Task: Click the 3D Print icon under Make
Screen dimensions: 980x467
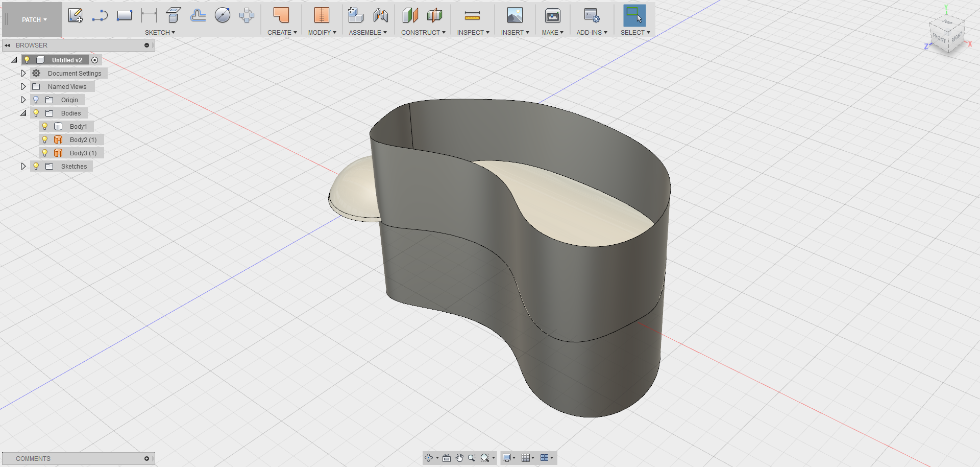Action: [x=552, y=16]
